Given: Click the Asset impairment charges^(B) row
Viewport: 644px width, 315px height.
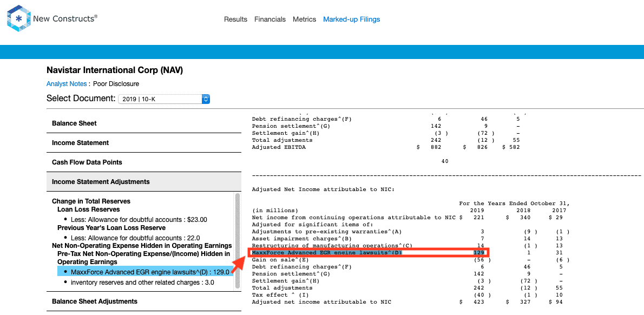Looking at the screenshot, I should pyautogui.click(x=407, y=239).
